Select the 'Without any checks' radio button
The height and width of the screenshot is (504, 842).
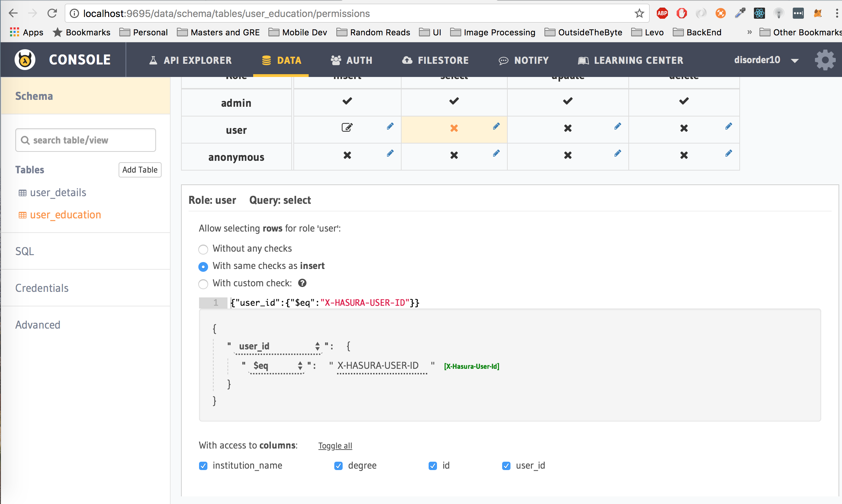204,249
